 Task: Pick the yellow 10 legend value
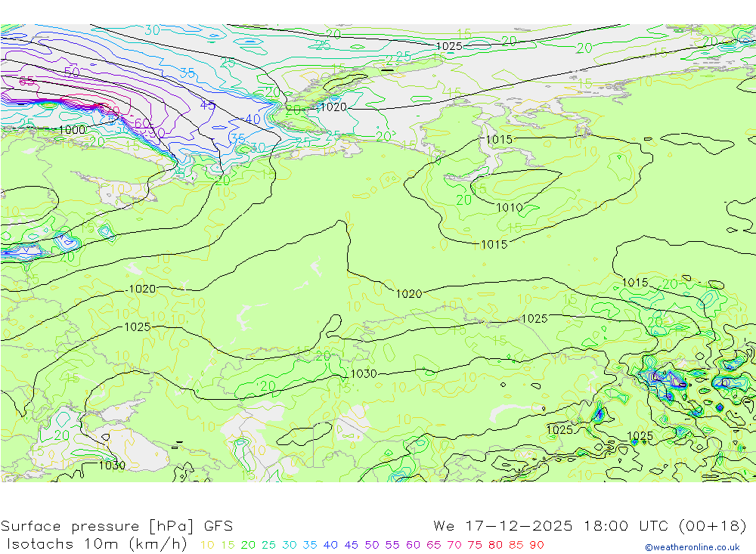pyautogui.click(x=207, y=546)
